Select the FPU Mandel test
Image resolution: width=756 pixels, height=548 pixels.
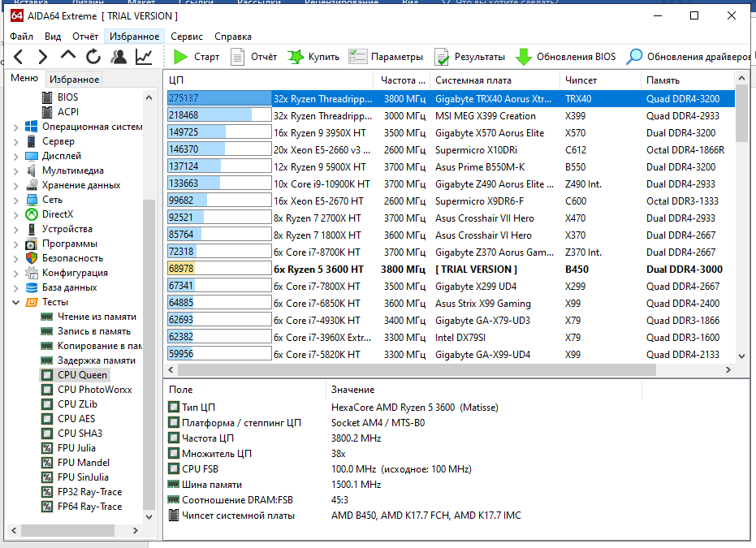click(76, 463)
